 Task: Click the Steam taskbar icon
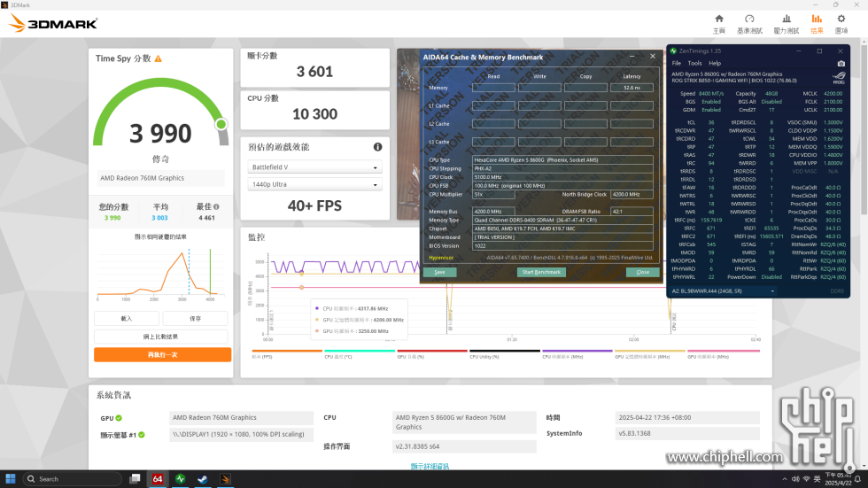click(203, 478)
